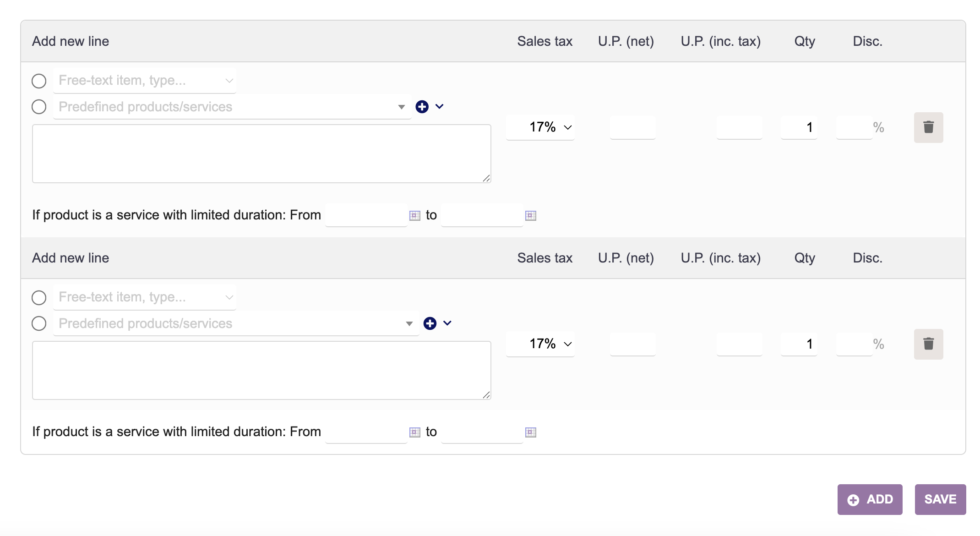The image size is (980, 536).
Task: Click the plus icon beside first Predefined products field
Action: [x=422, y=107]
